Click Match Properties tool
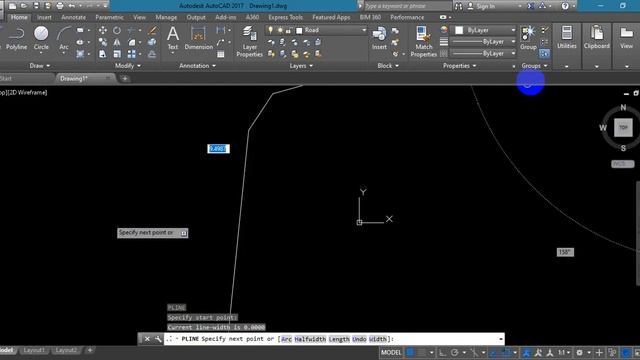 423,41
